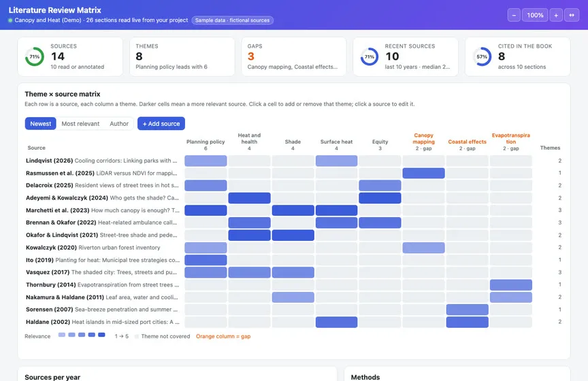Toggle Planning policy cell for Lindqvist (2026)
The height and width of the screenshot is (381, 588).
pos(206,161)
